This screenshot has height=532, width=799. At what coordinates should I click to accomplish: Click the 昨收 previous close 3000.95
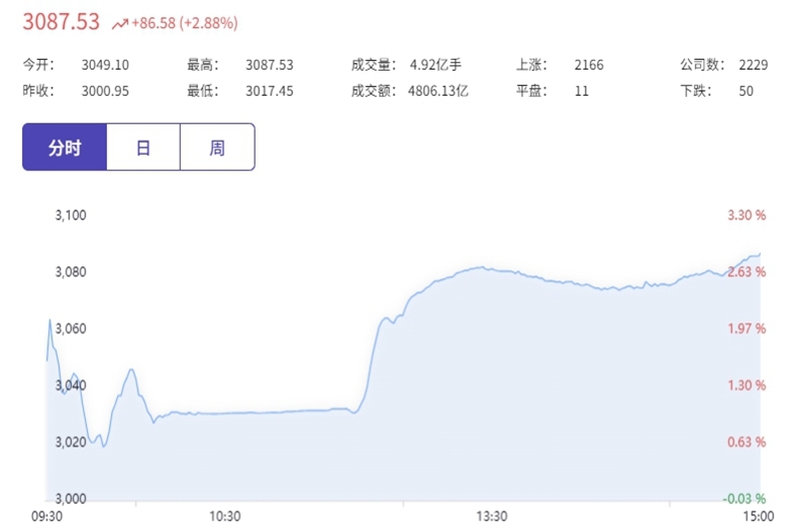click(105, 91)
